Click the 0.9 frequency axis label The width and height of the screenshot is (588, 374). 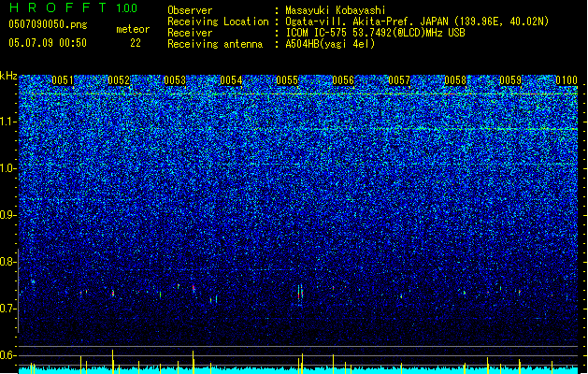(x=8, y=215)
